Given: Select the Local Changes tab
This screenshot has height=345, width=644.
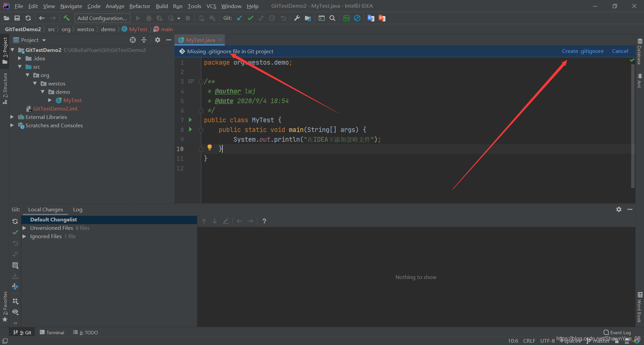Looking at the screenshot, I should [x=46, y=209].
